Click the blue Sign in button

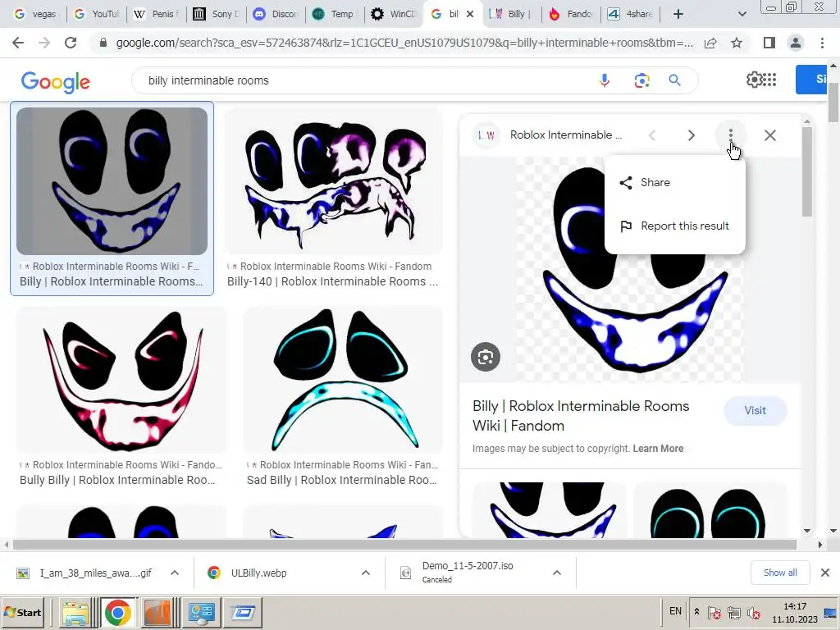811,80
